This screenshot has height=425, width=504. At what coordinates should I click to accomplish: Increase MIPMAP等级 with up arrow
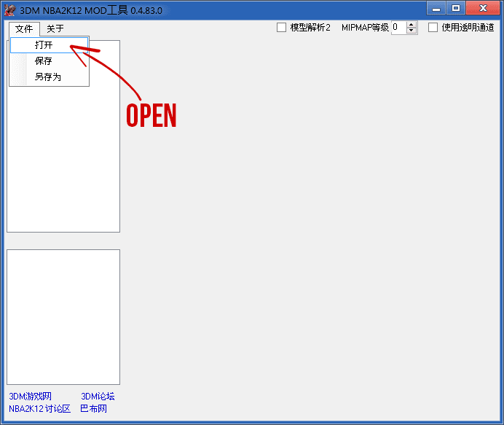[x=411, y=25]
